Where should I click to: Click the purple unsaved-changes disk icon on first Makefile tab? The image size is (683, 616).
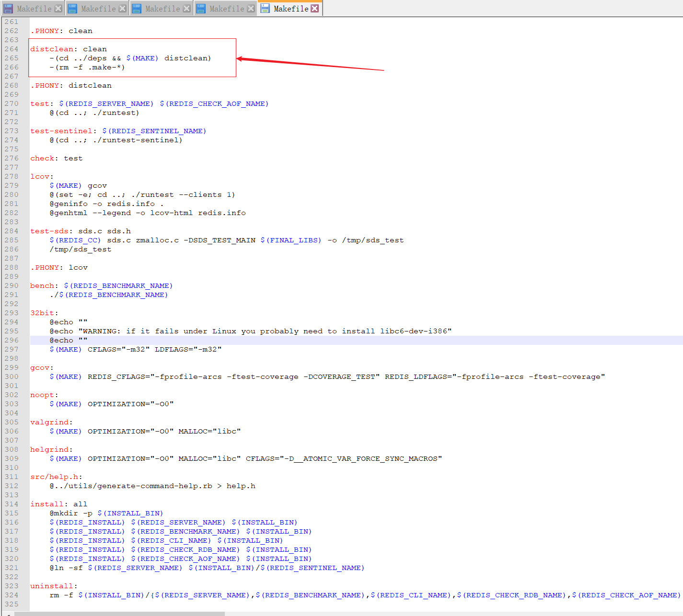coord(8,8)
